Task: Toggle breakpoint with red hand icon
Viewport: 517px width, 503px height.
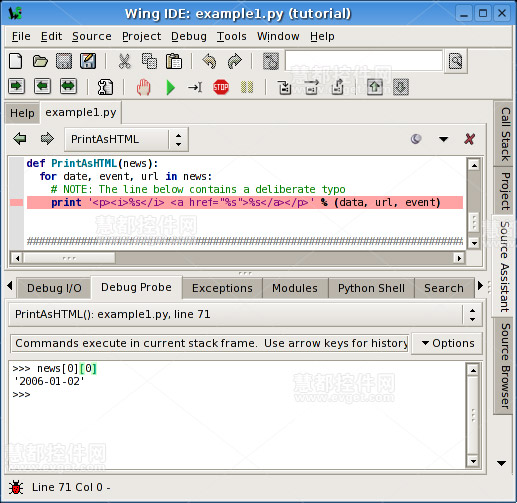Action: tap(144, 87)
